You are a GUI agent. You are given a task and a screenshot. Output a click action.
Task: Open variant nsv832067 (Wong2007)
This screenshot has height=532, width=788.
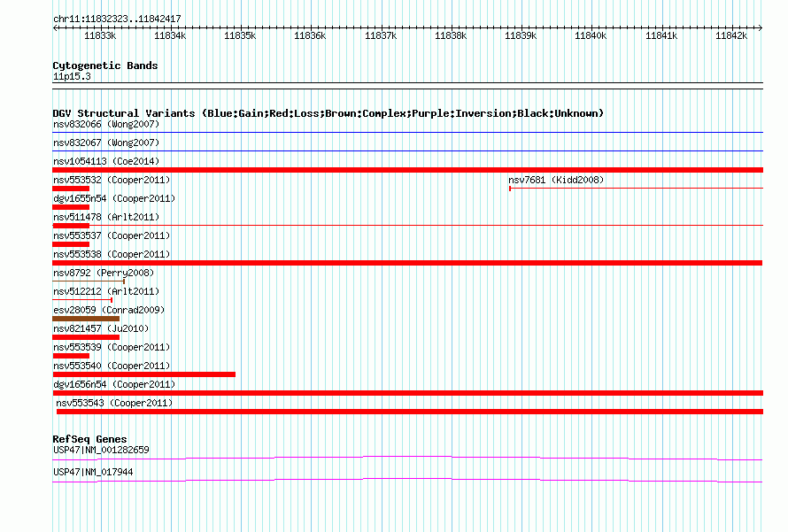click(x=106, y=143)
